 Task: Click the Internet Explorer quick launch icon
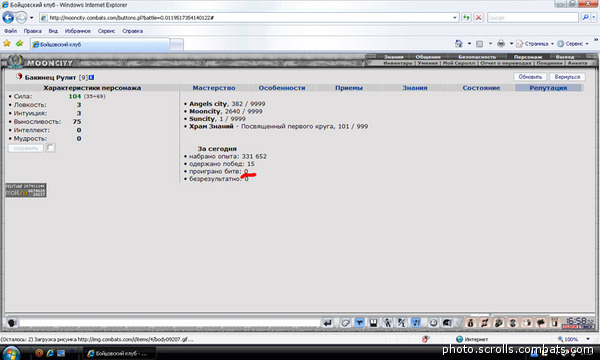click(x=50, y=353)
